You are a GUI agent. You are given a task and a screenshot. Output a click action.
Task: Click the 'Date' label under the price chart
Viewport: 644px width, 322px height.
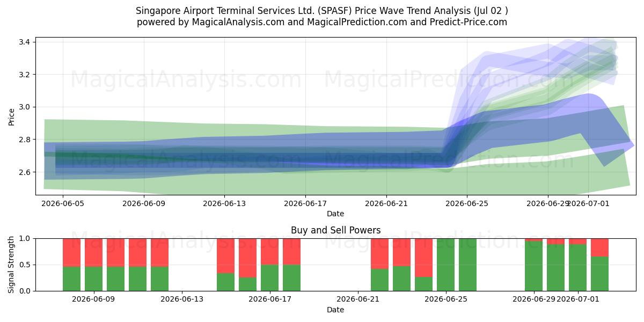[335, 214]
